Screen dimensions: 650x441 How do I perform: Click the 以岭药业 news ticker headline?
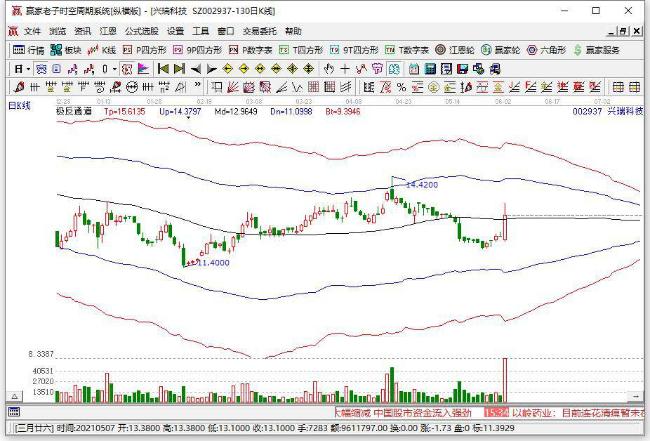(578, 413)
